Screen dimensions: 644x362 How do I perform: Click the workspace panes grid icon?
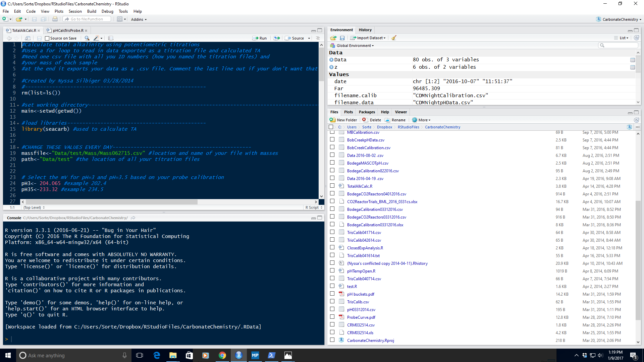pyautogui.click(x=120, y=19)
